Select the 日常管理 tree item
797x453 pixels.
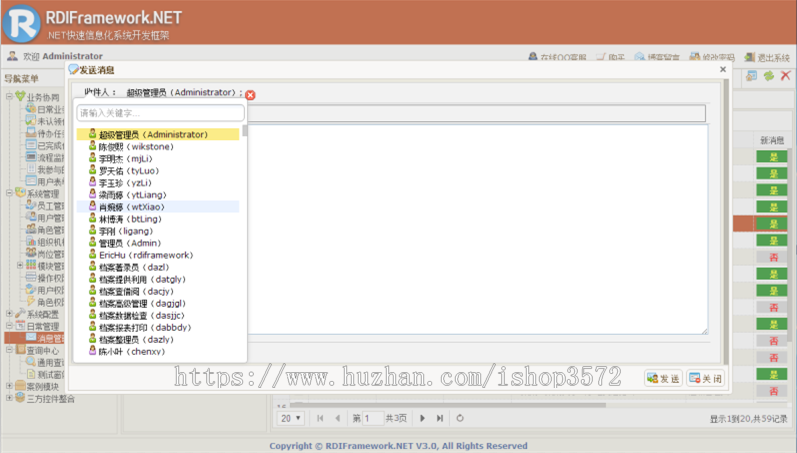tap(43, 326)
